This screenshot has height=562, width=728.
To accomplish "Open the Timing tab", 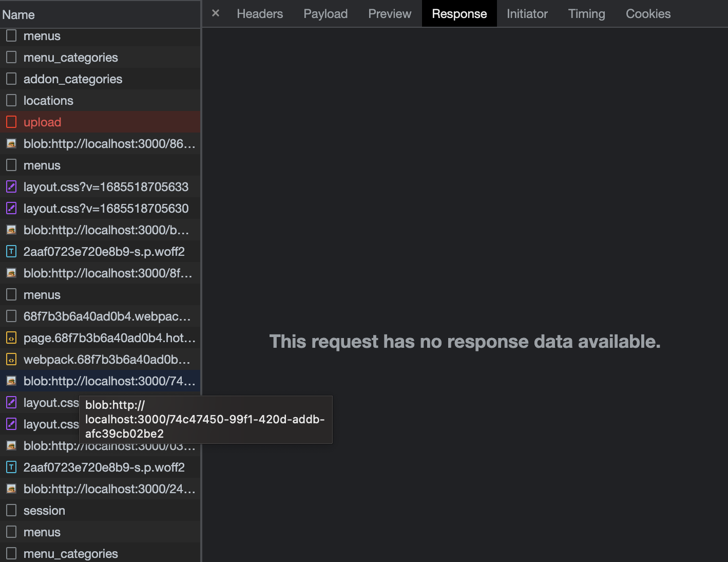I will (586, 13).
